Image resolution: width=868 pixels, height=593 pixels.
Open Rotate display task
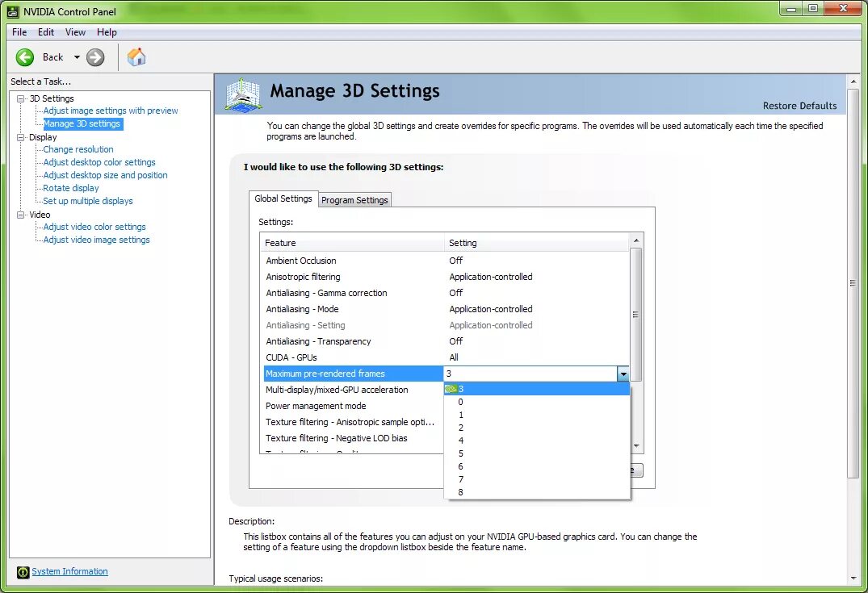(x=71, y=188)
